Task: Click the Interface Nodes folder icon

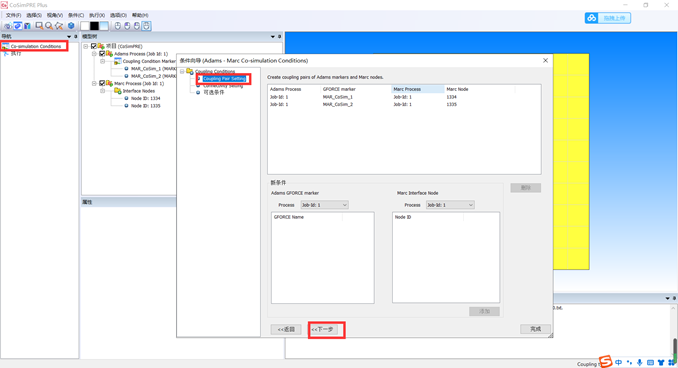Action: coord(118,91)
